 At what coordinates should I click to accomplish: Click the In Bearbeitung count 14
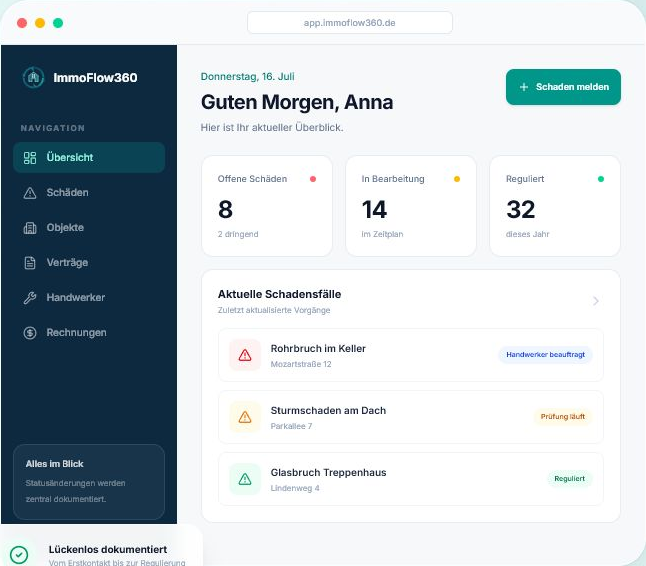[374, 209]
